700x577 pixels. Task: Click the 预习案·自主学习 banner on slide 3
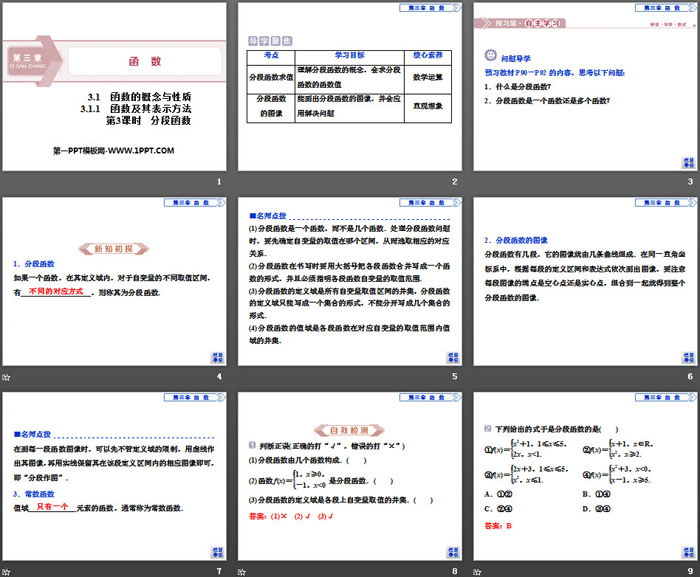[520, 23]
